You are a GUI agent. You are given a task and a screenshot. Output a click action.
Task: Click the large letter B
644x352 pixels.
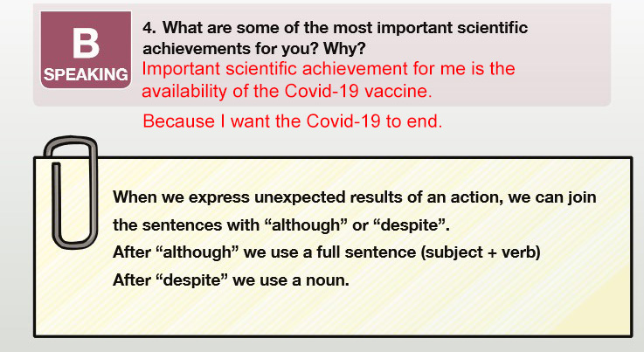coord(86,43)
